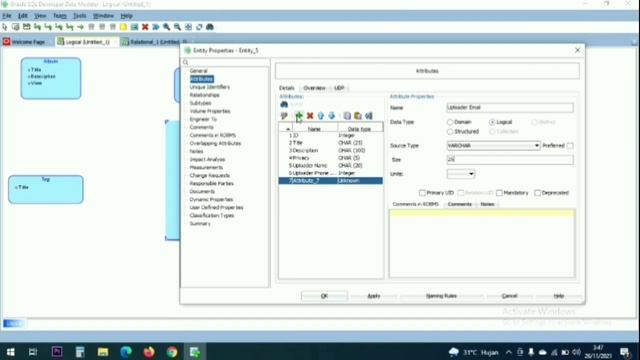Select the Uploader Name attribute row
This screenshot has width=640, height=360.
coord(331,166)
